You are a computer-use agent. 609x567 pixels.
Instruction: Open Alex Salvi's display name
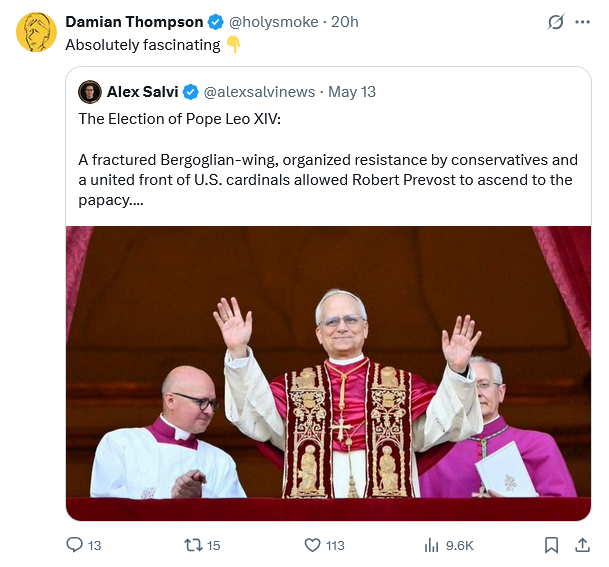[142, 92]
